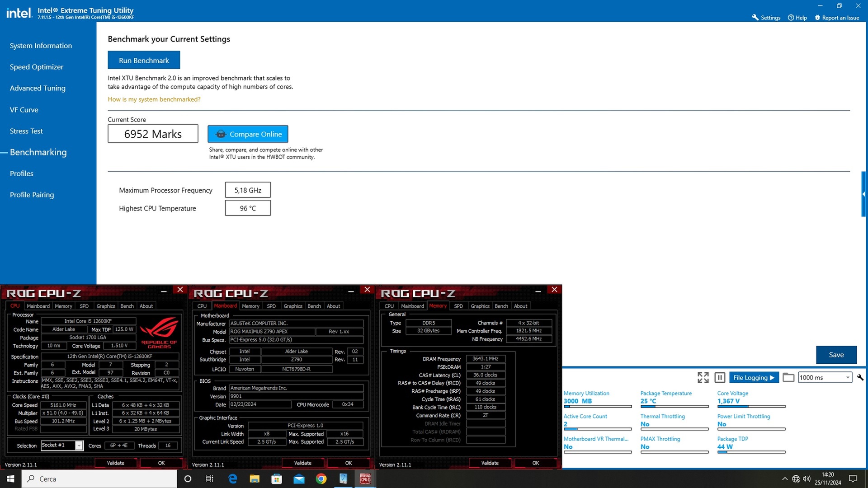
Task: Open VF Curve page
Action: tap(24, 110)
